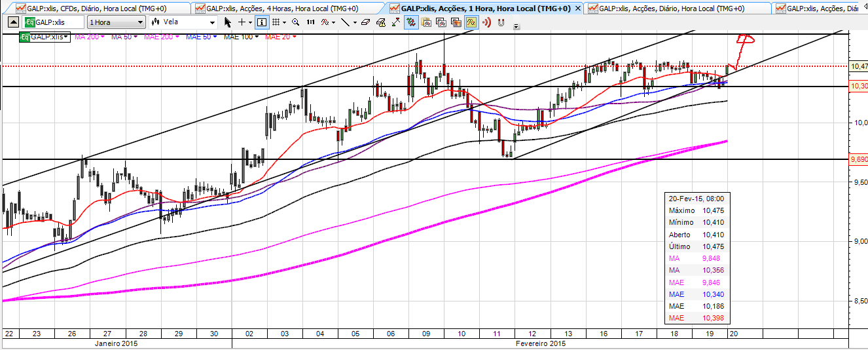Click the blue MAE 10,340 value

(713, 294)
